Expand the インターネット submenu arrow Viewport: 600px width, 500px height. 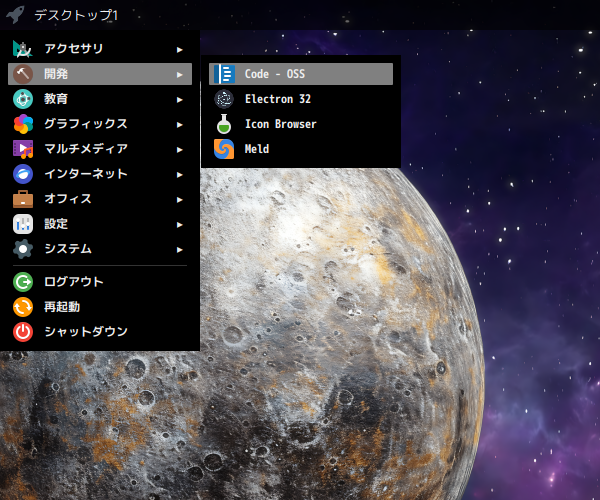[179, 175]
